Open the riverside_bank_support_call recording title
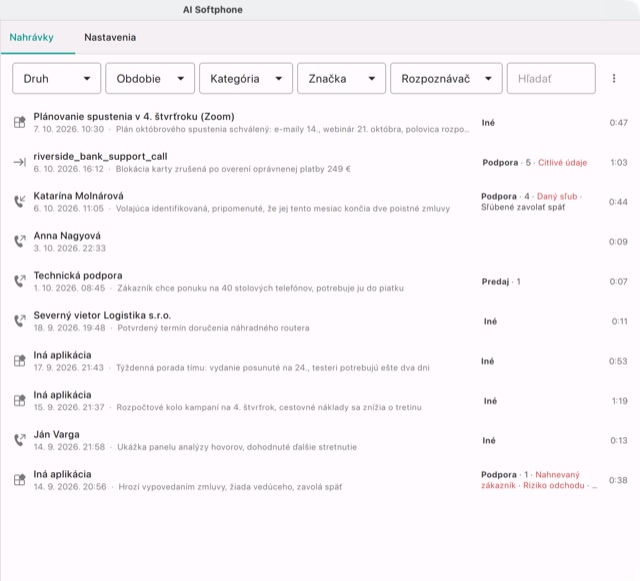 pyautogui.click(x=100, y=156)
